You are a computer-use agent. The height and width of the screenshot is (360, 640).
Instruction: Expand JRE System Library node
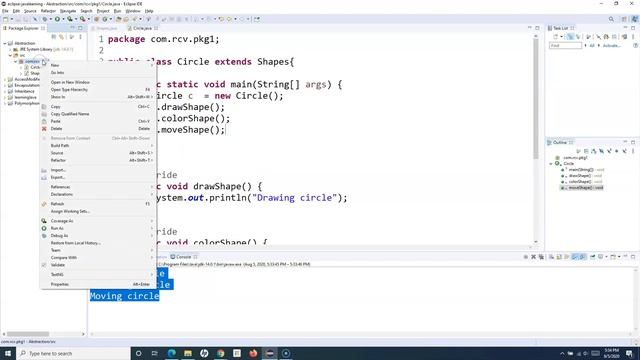[10, 49]
